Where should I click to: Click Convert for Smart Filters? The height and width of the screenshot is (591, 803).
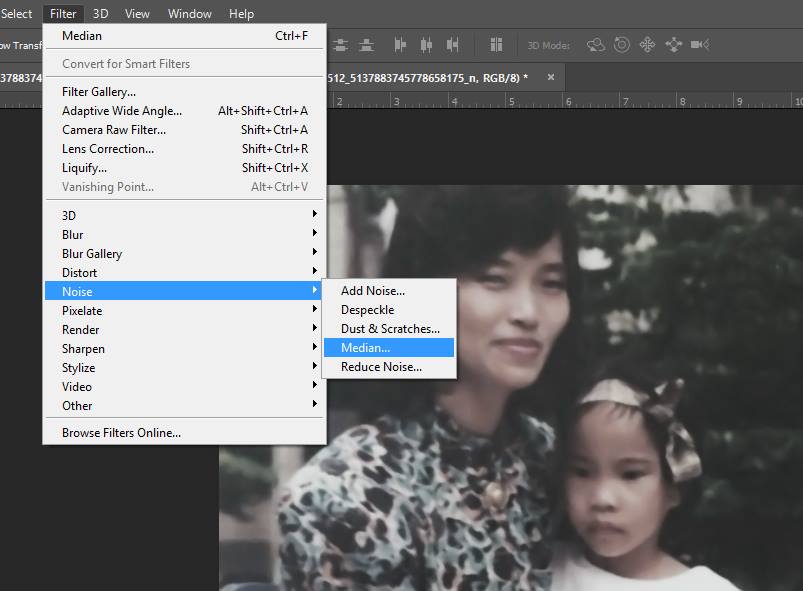[126, 63]
